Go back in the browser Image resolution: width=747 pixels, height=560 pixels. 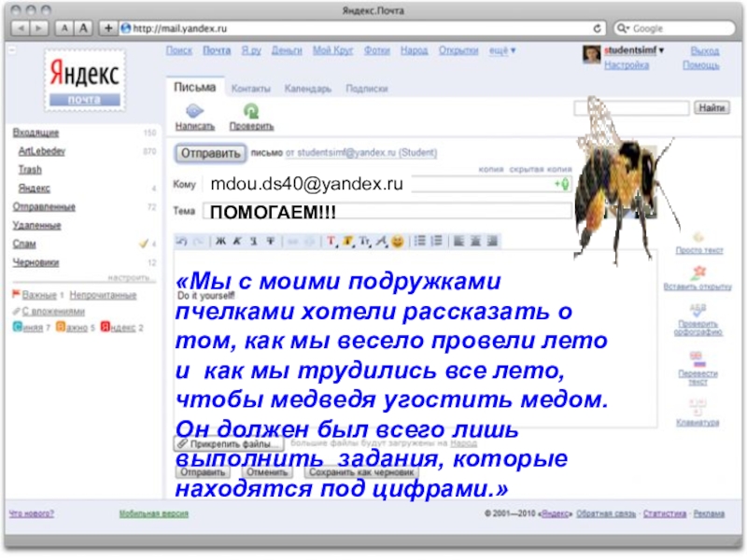click(21, 29)
